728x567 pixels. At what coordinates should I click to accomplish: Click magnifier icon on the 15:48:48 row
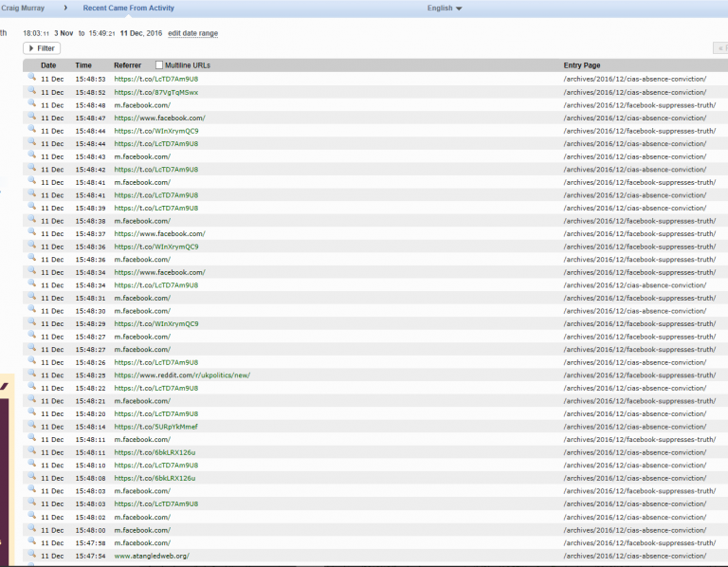click(x=31, y=103)
